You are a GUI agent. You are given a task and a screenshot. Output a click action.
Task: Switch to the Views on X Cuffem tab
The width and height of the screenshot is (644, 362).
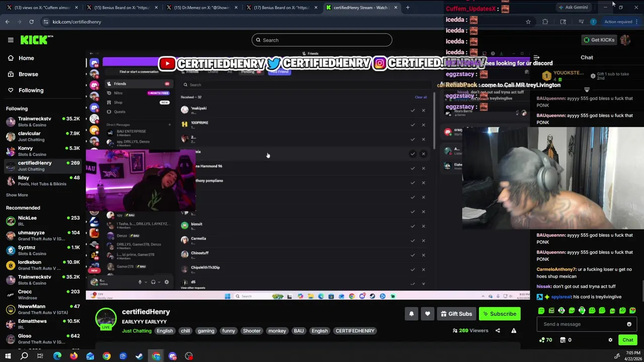pyautogui.click(x=41, y=8)
